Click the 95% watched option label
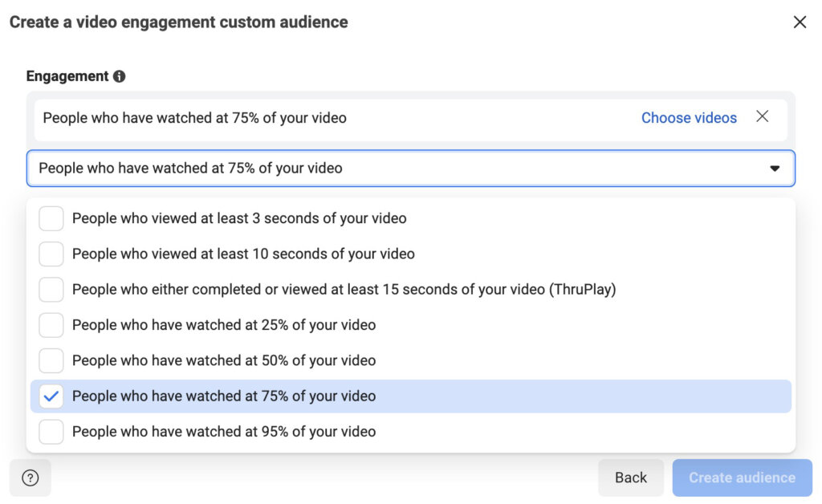This screenshot has height=504, width=822. click(223, 431)
